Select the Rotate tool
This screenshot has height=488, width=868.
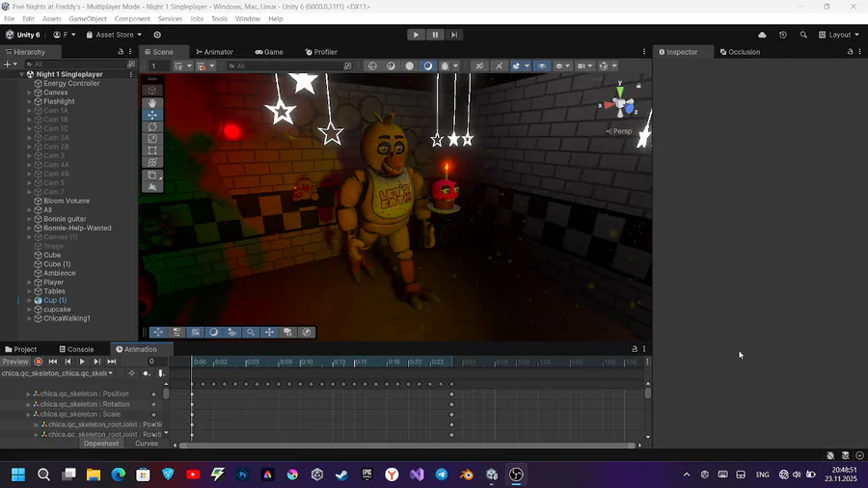tap(152, 126)
